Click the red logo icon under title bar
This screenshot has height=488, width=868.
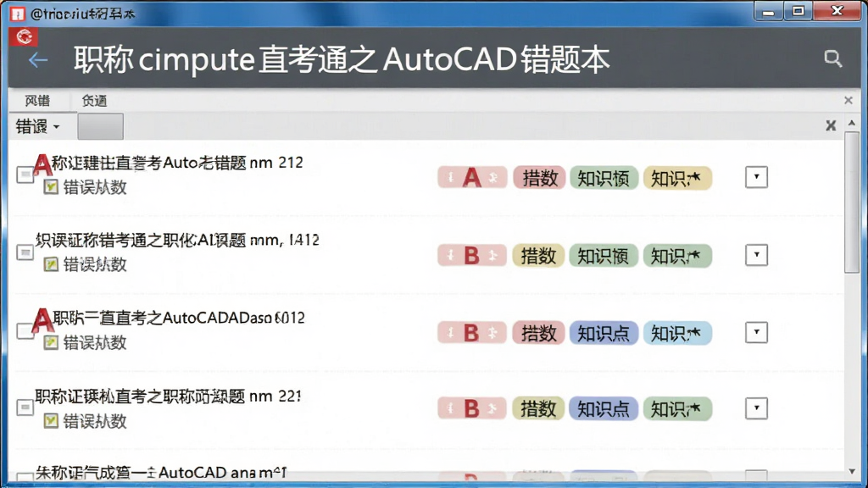(24, 36)
